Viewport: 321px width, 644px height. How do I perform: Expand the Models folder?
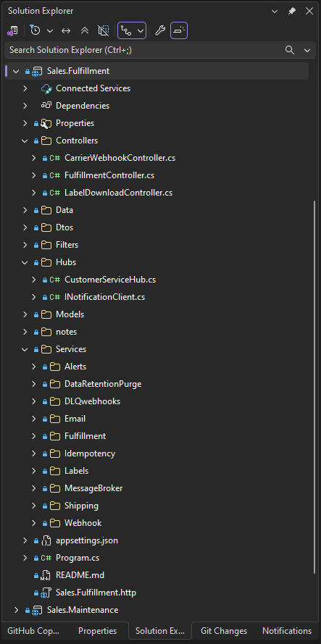25,314
